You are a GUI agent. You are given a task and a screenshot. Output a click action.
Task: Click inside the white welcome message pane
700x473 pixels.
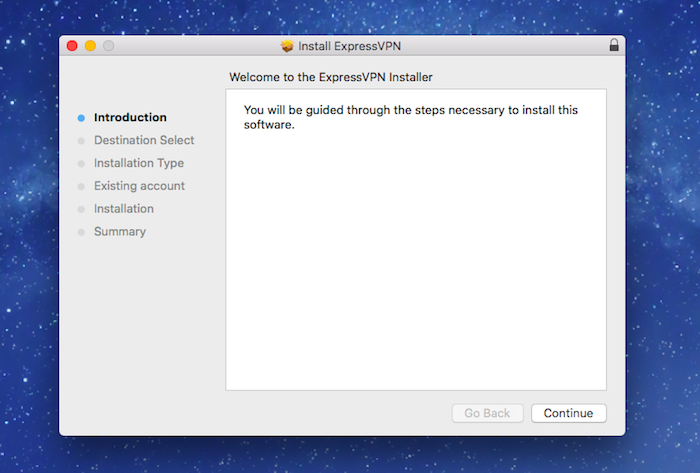click(x=416, y=240)
